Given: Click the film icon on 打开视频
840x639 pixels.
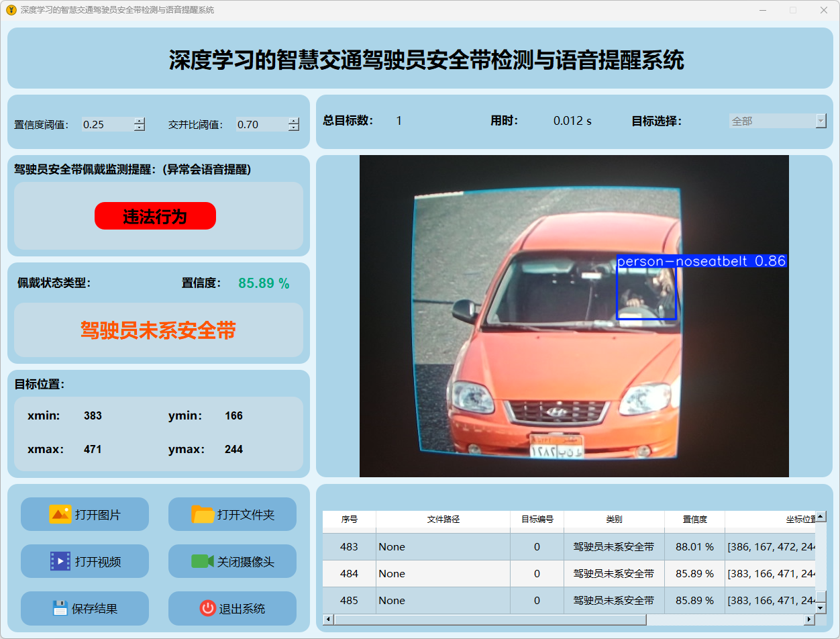Looking at the screenshot, I should pos(60,561).
